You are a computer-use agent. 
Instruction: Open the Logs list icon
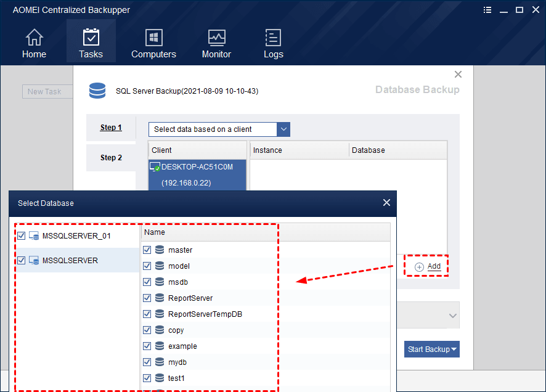(274, 38)
